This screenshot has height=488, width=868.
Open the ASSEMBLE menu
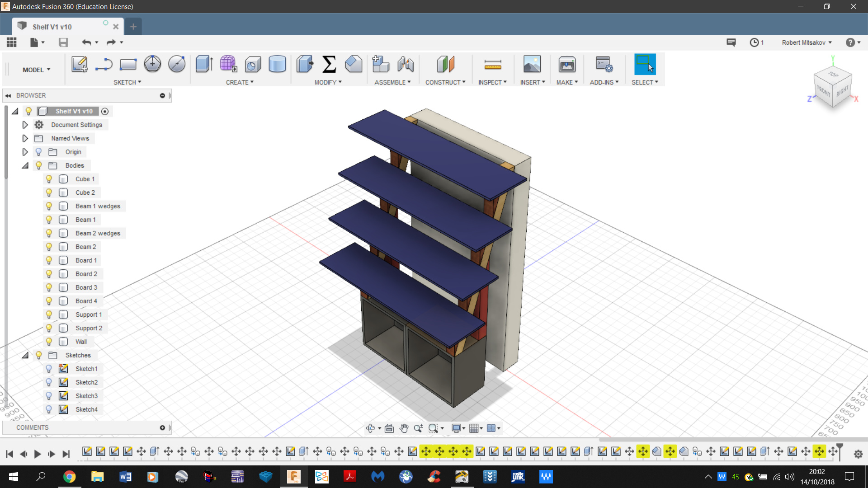coord(392,82)
